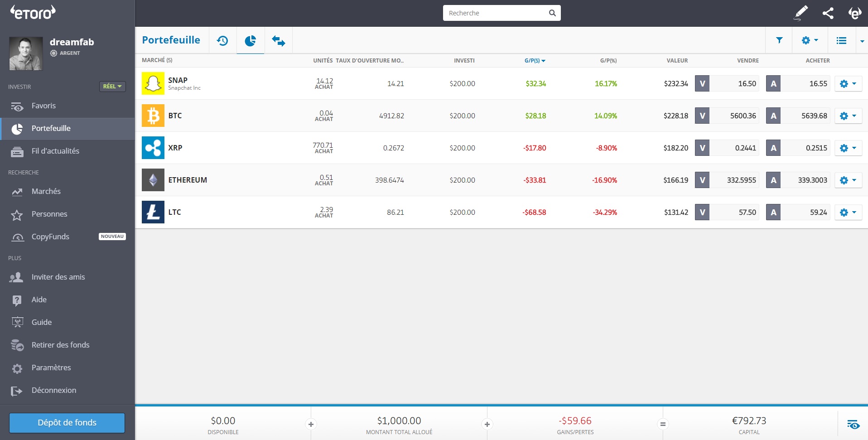Viewport: 868px width, 440px height.
Task: Click the Bitcoin logo icon
Action: [153, 116]
